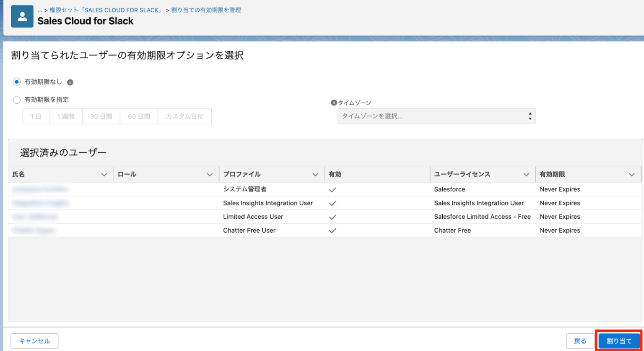Open the プロファイル column menu chevron
This screenshot has height=351, width=644.
pos(315,175)
